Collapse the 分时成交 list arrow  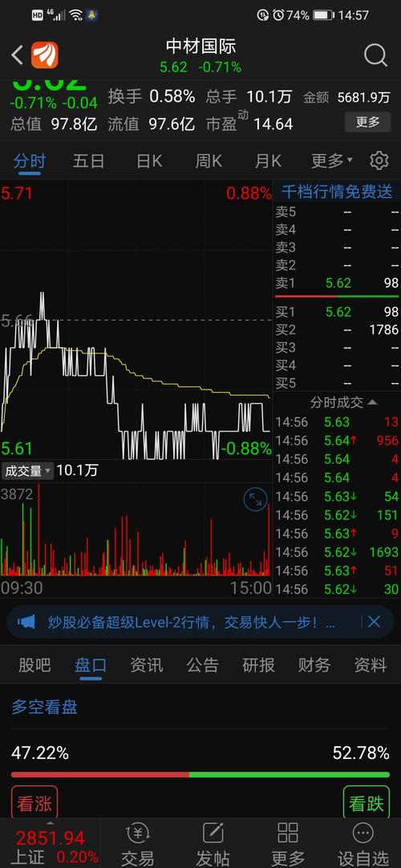point(373,402)
